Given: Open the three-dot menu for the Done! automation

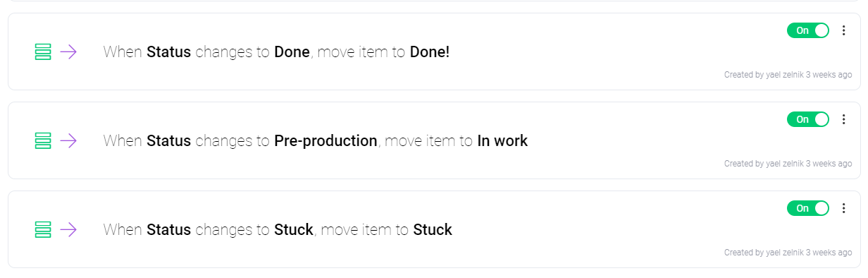Looking at the screenshot, I should [x=844, y=30].
